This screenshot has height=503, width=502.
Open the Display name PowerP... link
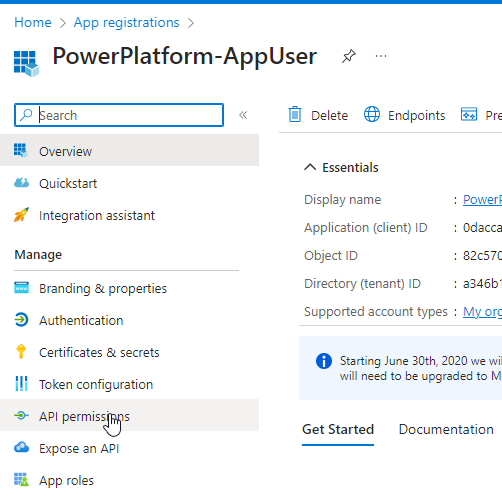(x=482, y=200)
